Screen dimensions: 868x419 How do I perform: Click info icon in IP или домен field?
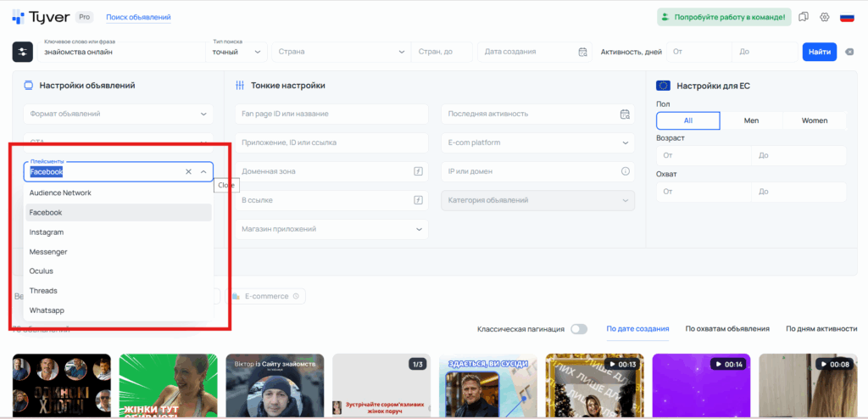(x=626, y=171)
